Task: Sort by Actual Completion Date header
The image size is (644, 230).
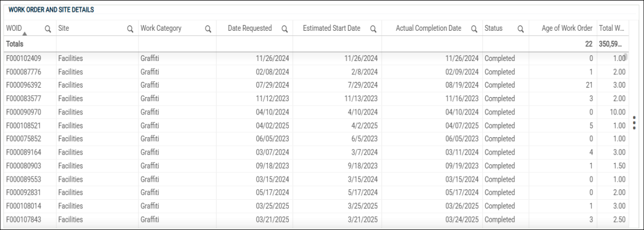Action: [428, 28]
